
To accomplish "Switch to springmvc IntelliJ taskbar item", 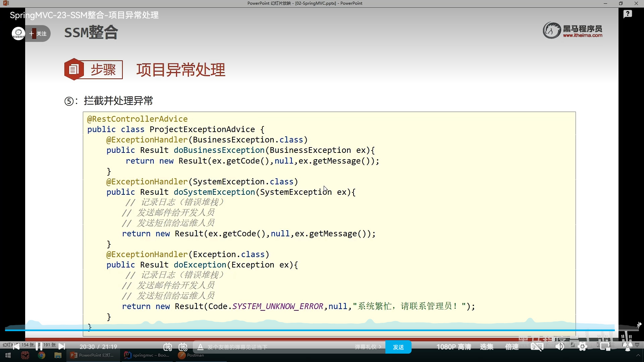I will pos(147,355).
